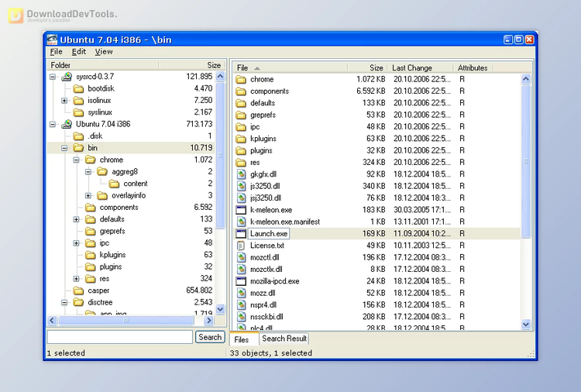581x392 pixels.
Task: Collapse the disctree folder node
Action: tap(64, 302)
